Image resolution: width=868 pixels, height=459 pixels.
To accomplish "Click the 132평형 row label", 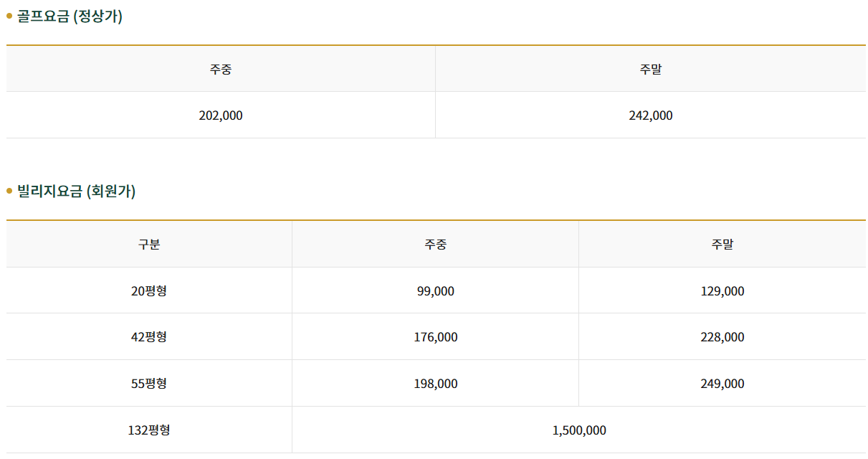I will 149,430.
